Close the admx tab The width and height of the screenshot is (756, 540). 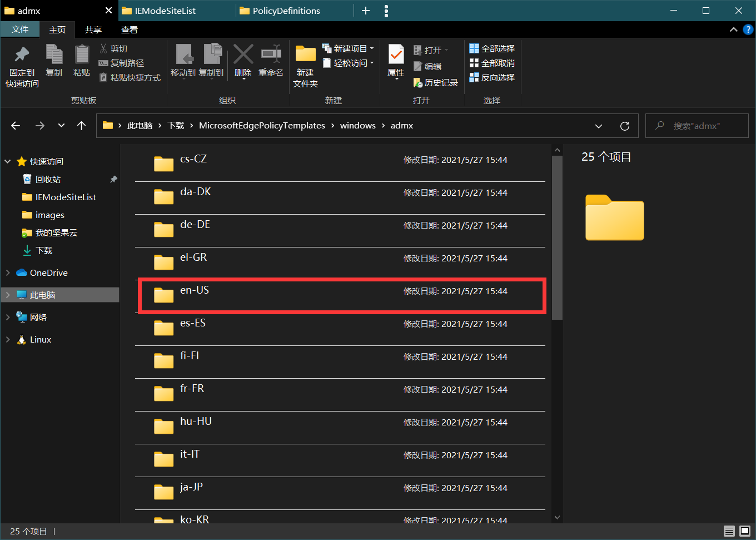click(108, 11)
